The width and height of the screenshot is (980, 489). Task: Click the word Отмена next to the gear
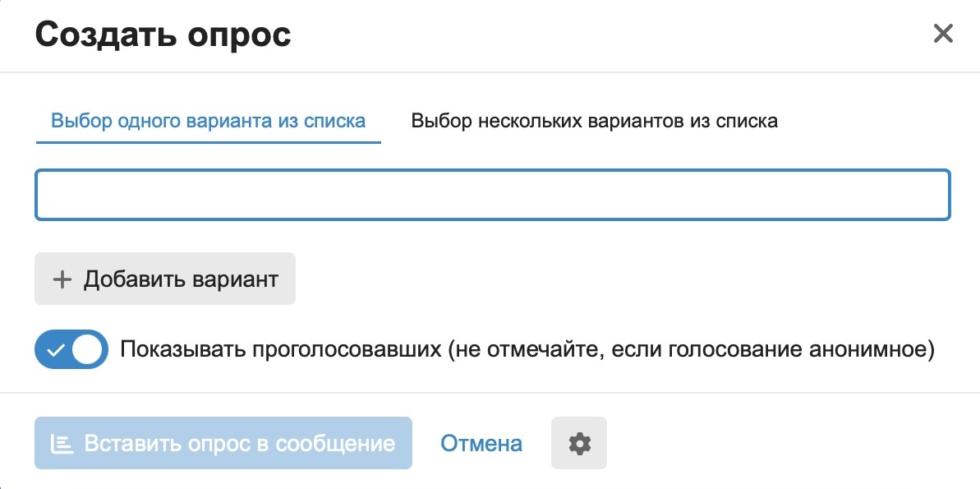coord(481,444)
